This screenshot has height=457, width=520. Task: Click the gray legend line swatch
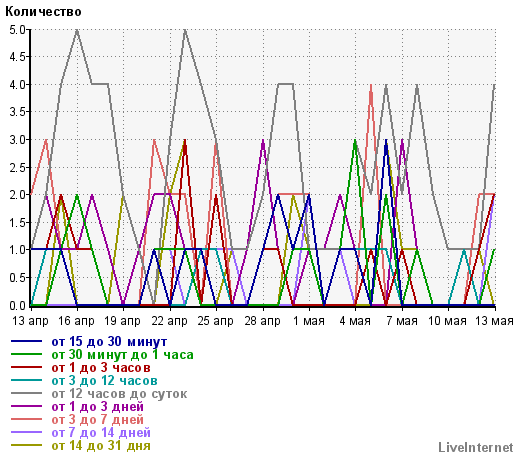[27, 393]
